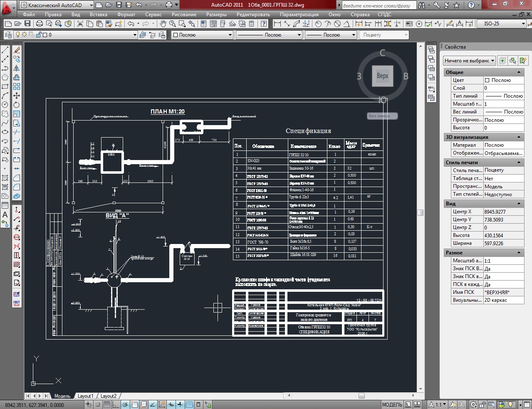
Task: Open the ISO-25 dimension style dropdown
Action: 501,24
